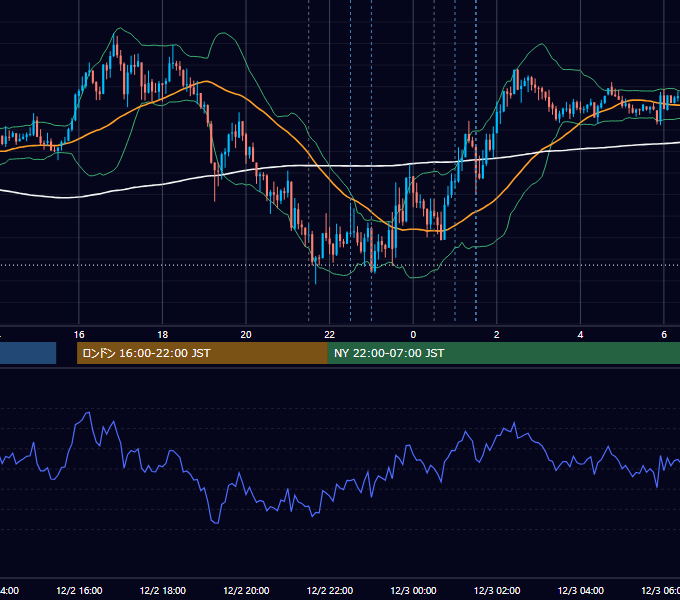This screenshot has height=600, width=680.
Task: Click the 20 hour label on the chart axis
Action: click(x=246, y=335)
